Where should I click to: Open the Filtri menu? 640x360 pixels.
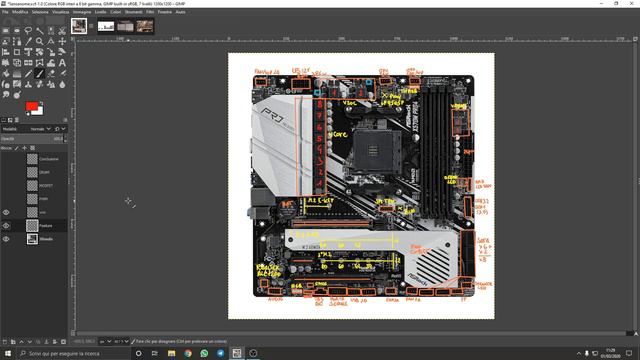pyautogui.click(x=150, y=12)
